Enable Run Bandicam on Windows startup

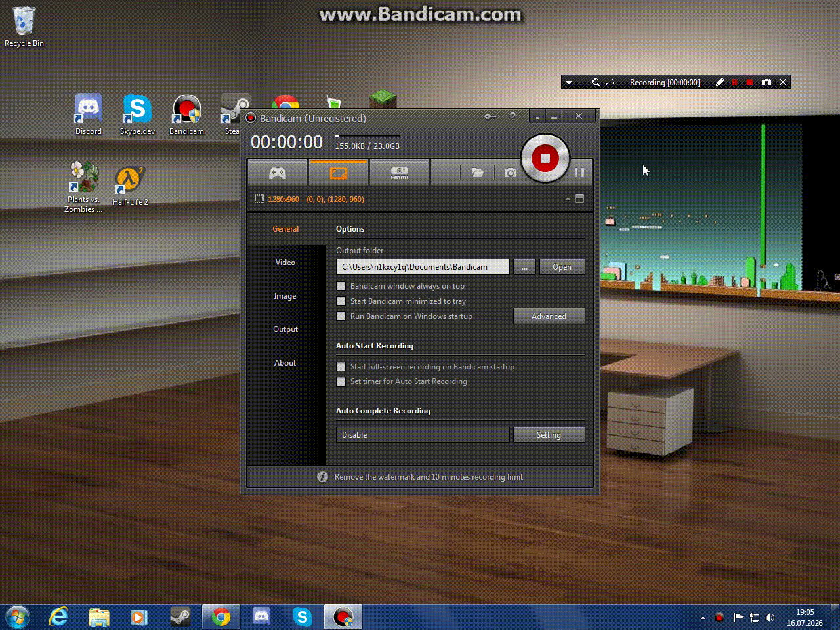pyautogui.click(x=341, y=316)
